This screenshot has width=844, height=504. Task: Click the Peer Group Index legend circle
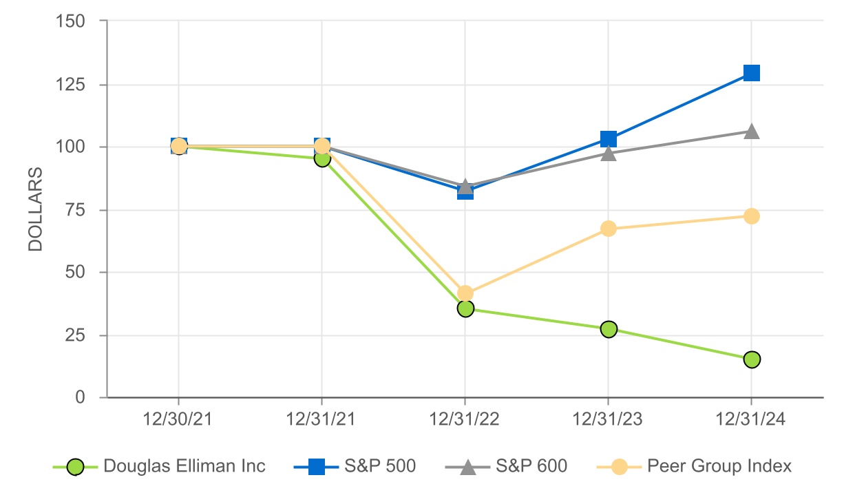coord(620,467)
